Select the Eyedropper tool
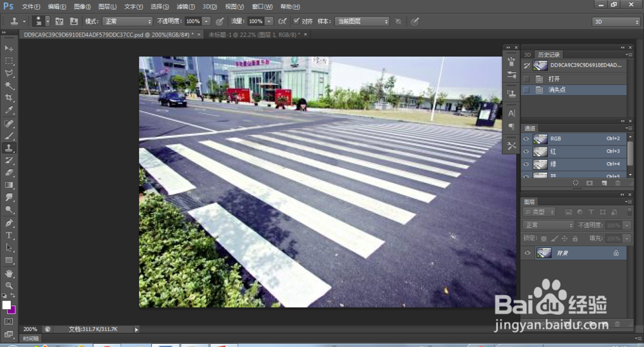Image resolution: width=644 pixels, height=347 pixels. pos(8,110)
